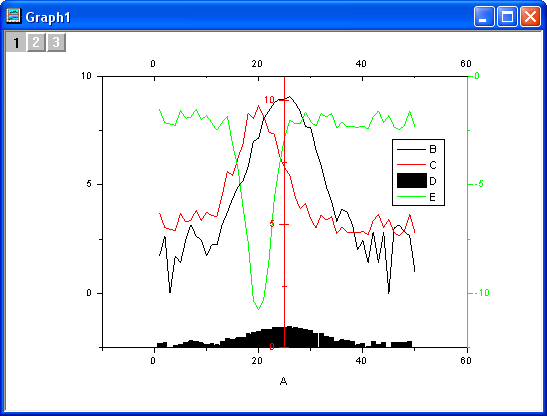Switch to layer 3 icon
547x416 pixels.
(56, 43)
